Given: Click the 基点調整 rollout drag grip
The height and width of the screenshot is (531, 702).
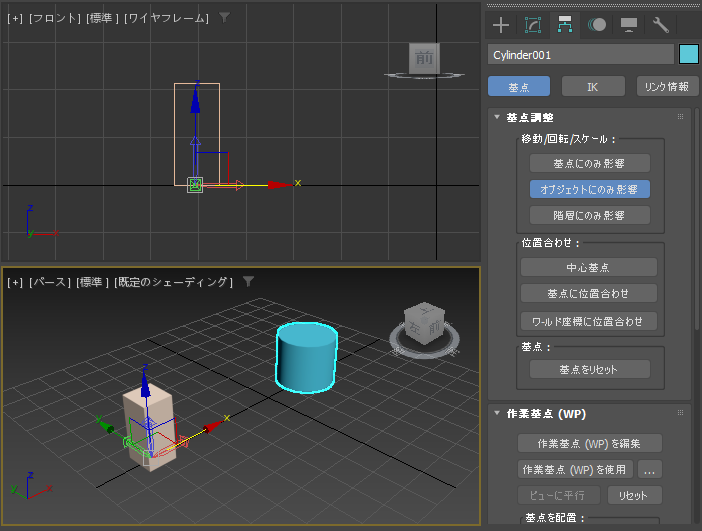Looking at the screenshot, I should (x=681, y=117).
